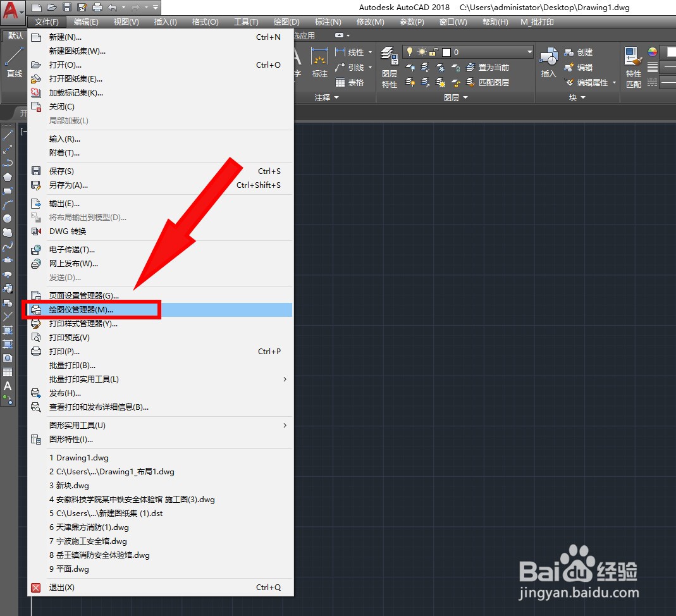Choose DWG 转换 menu entry

point(161,231)
